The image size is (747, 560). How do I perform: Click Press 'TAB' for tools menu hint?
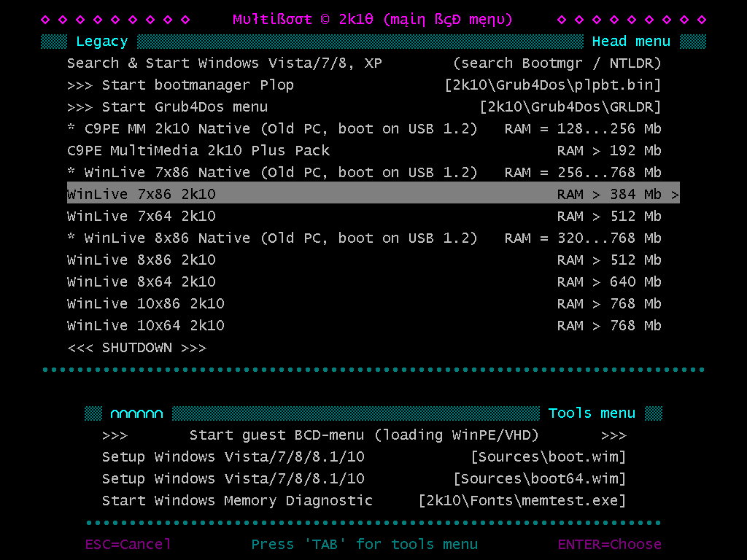point(365,544)
